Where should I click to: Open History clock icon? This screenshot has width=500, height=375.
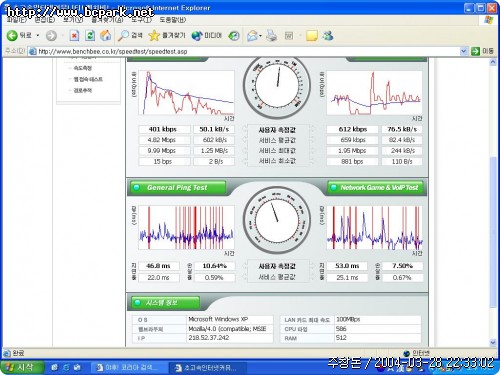coord(234,36)
